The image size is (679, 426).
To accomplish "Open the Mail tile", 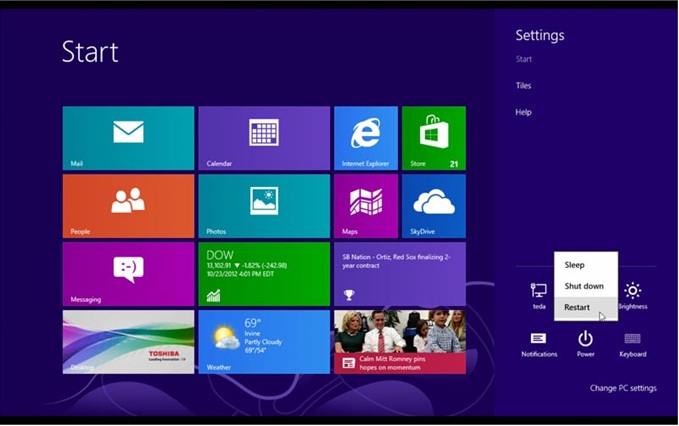I will tap(128, 138).
